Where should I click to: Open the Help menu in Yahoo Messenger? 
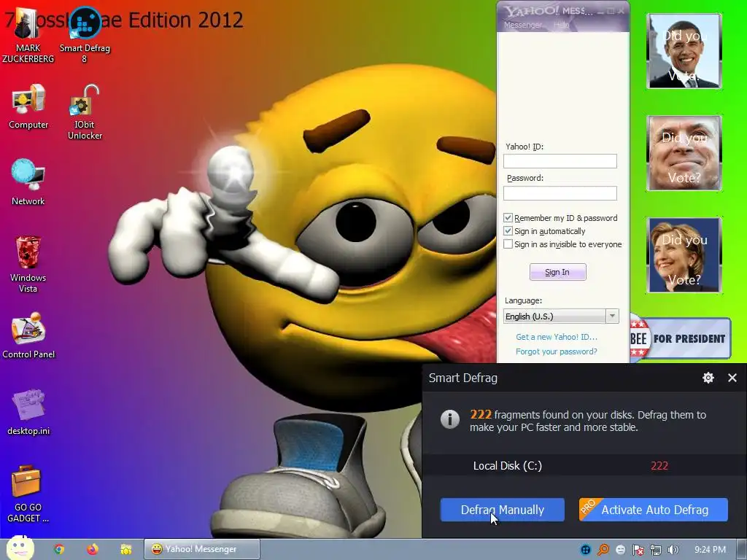[x=562, y=25]
